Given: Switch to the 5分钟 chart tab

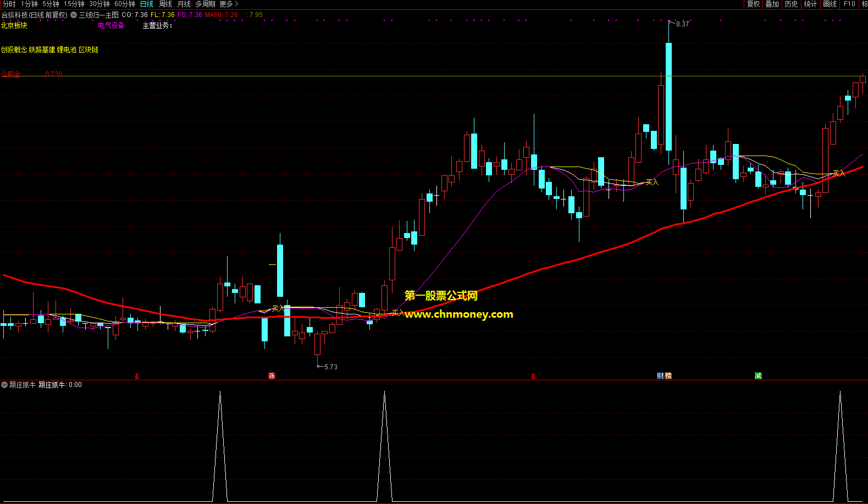Looking at the screenshot, I should [x=51, y=4].
